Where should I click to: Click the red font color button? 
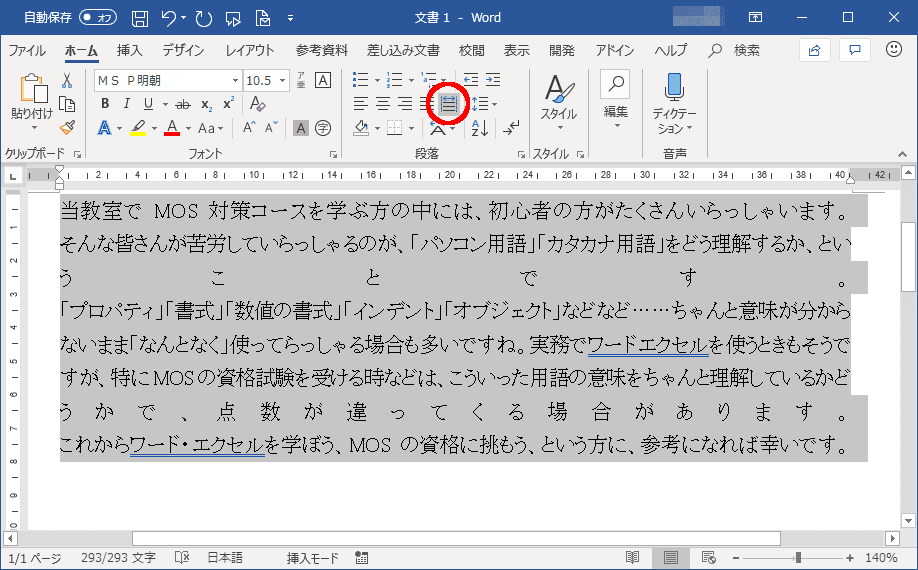click(172, 128)
